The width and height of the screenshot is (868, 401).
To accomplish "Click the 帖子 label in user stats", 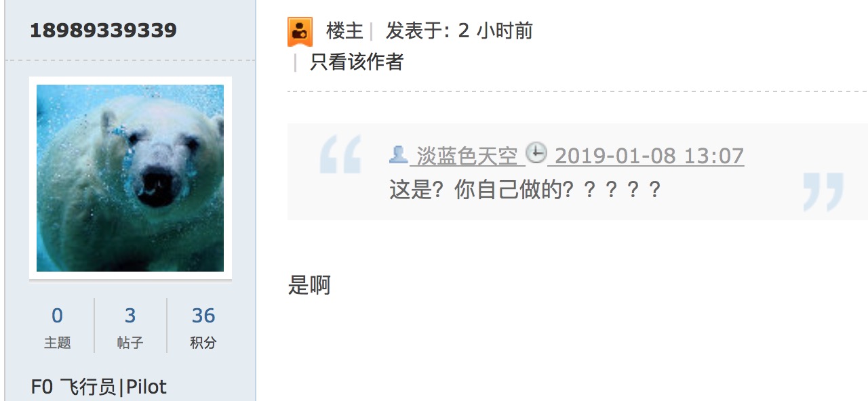I will click(x=130, y=343).
